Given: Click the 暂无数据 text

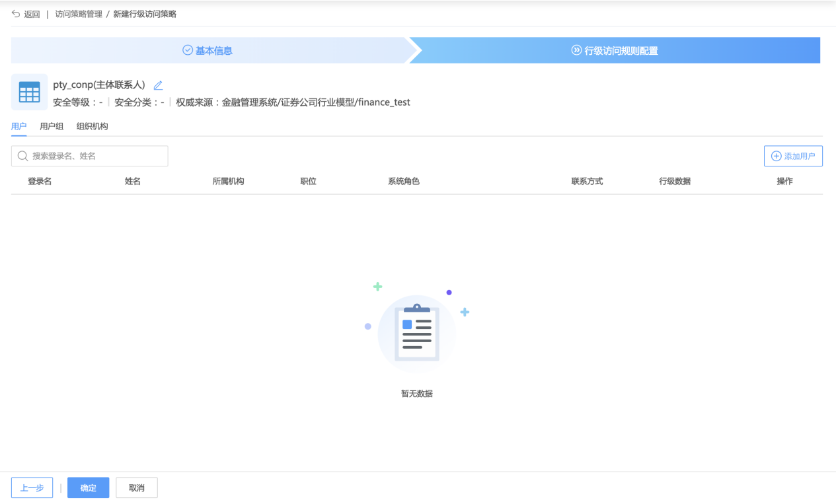Looking at the screenshot, I should coord(417,393).
